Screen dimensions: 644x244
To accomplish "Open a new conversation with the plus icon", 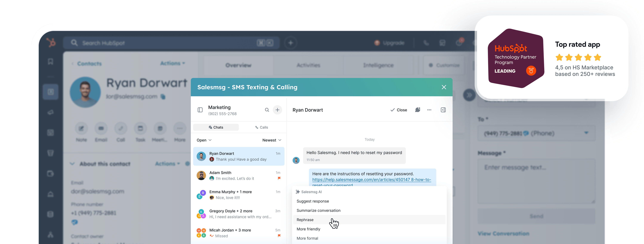I will coord(277,110).
